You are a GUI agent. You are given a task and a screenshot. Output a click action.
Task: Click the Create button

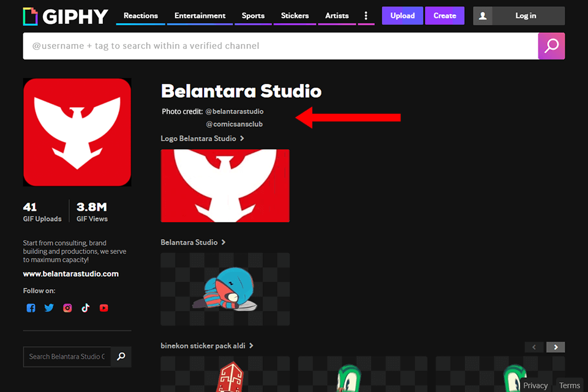click(445, 16)
